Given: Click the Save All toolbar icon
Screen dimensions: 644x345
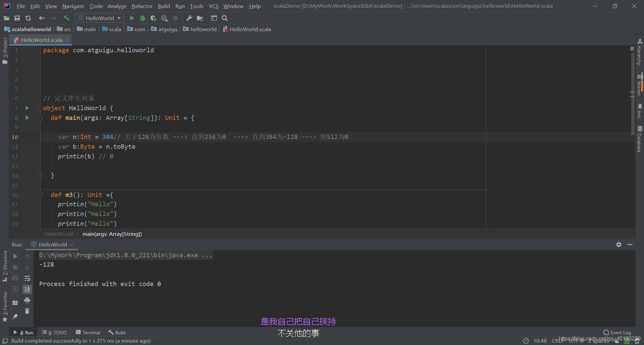Looking at the screenshot, I should (17, 18).
